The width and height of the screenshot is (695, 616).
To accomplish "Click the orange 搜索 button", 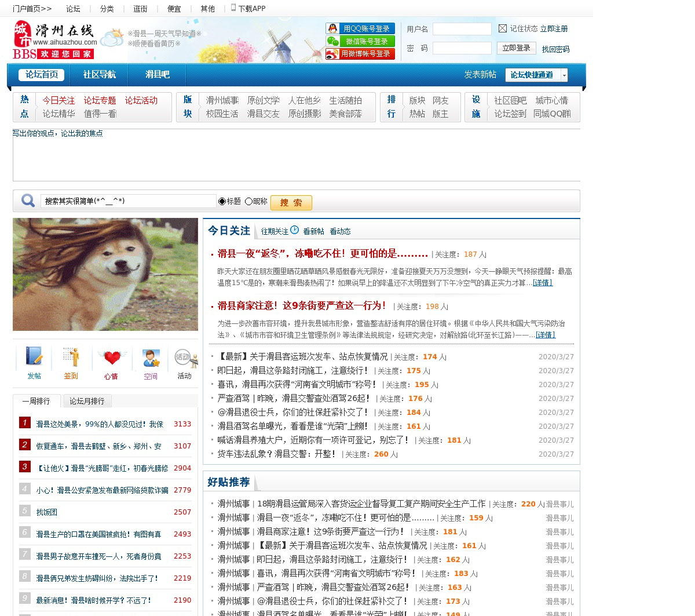I will (x=291, y=202).
